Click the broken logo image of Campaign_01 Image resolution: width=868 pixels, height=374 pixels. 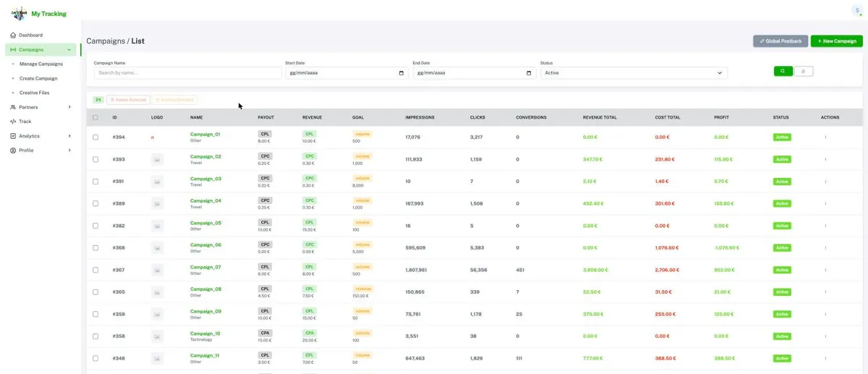[153, 137]
